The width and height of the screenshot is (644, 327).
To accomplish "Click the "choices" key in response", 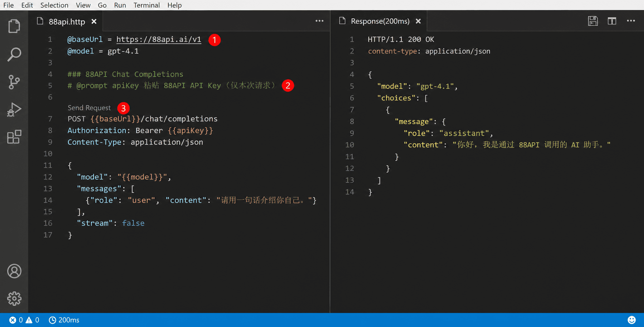I will (x=396, y=98).
